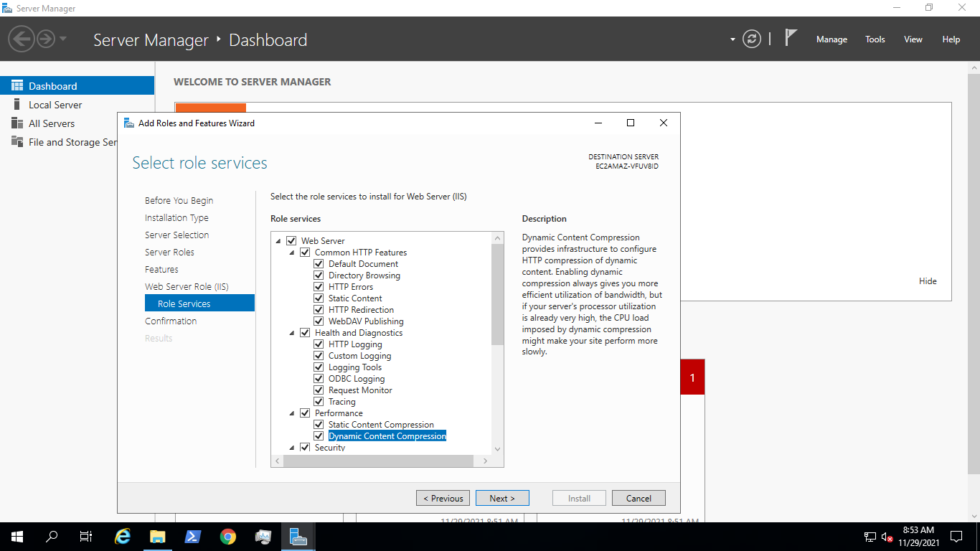Open Windows Search from the taskbar

click(51, 536)
